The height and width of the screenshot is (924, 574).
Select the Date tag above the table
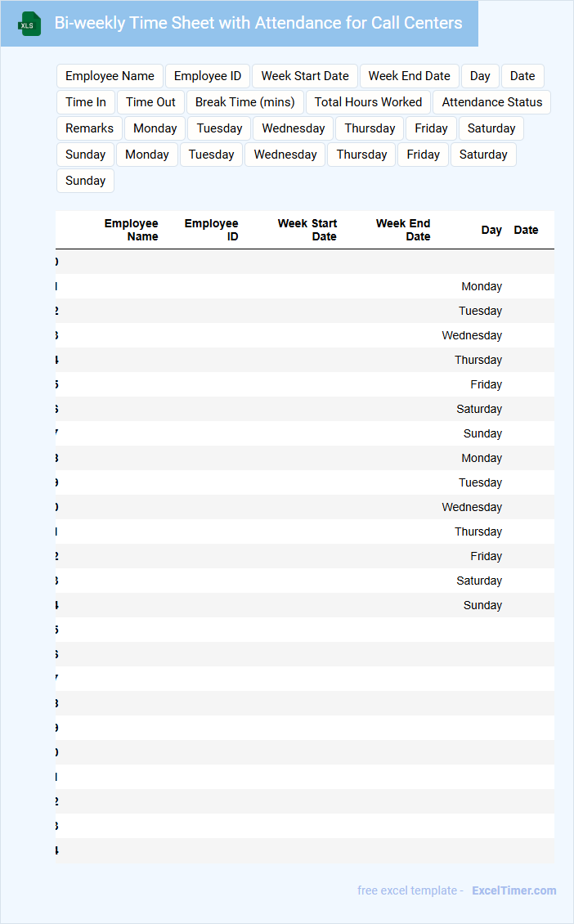(522, 76)
